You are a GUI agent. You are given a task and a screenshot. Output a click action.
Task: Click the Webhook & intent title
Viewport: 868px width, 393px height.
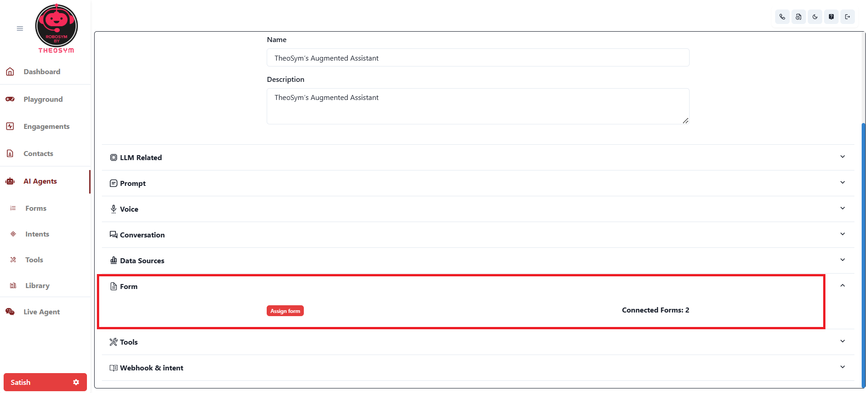click(x=152, y=368)
